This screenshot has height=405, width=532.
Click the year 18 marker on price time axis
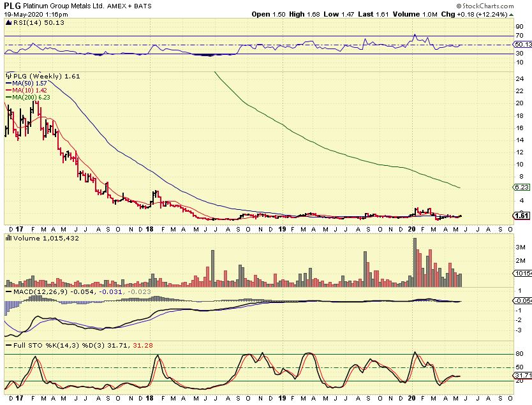[149, 230]
